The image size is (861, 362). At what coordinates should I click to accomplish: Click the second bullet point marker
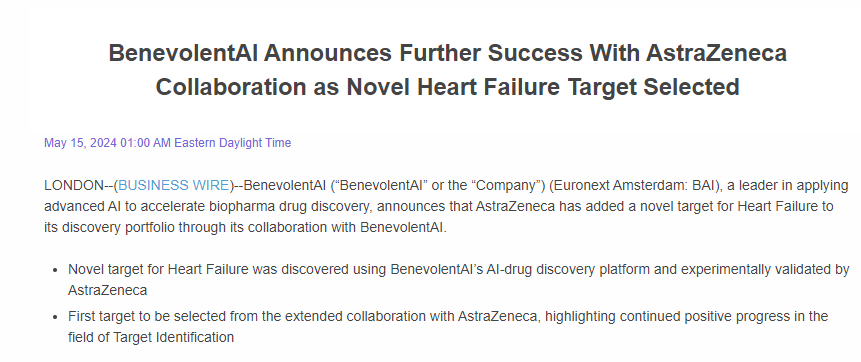55,318
